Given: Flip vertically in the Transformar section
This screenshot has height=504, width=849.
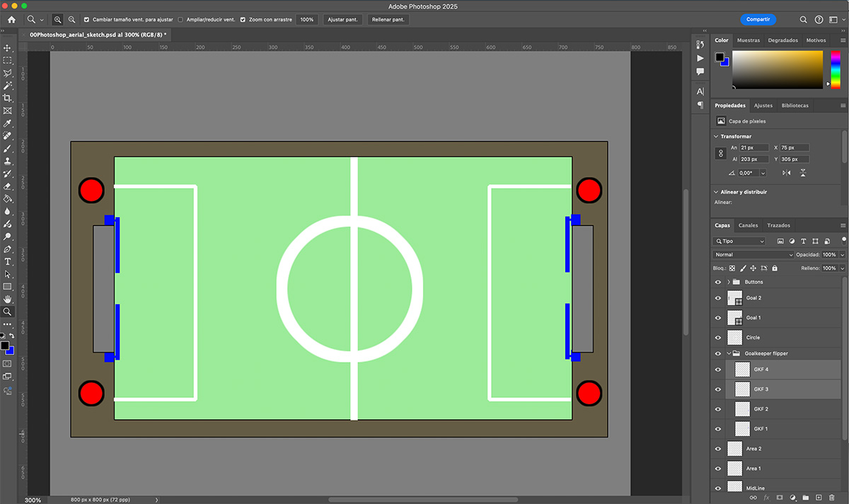Looking at the screenshot, I should [803, 173].
